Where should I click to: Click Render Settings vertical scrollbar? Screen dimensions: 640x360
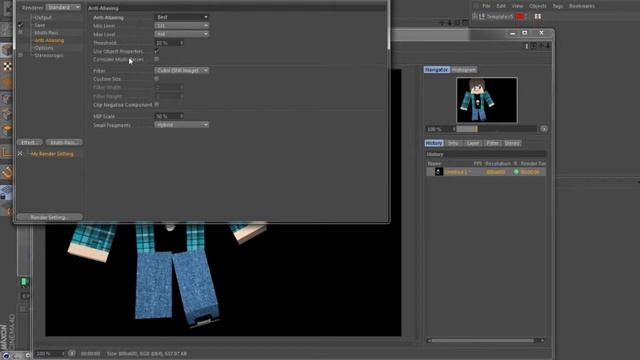tap(388, 25)
